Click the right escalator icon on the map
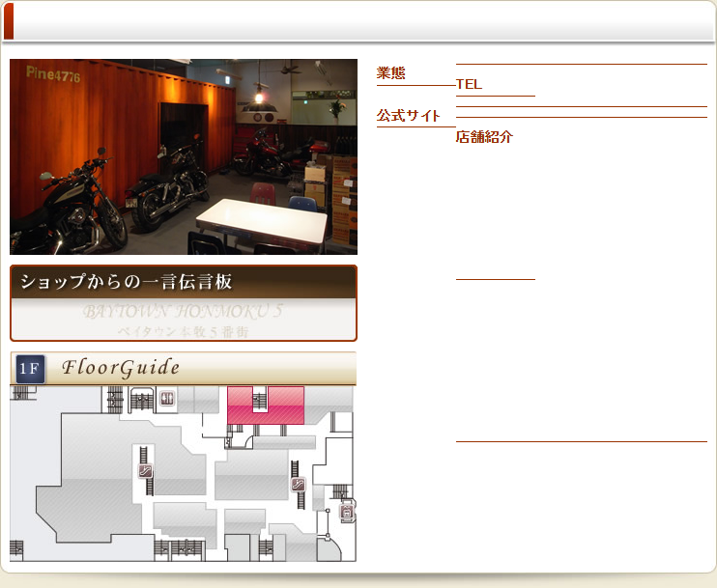 pyautogui.click(x=299, y=485)
